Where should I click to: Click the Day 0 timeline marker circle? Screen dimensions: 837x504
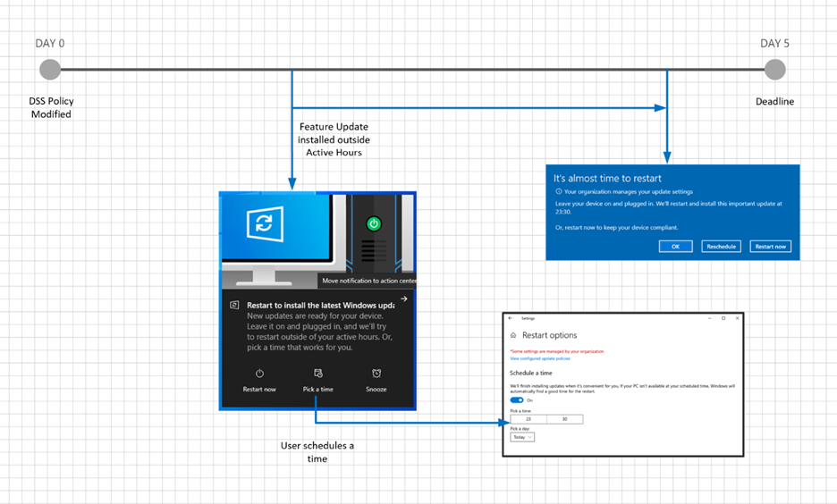50,70
